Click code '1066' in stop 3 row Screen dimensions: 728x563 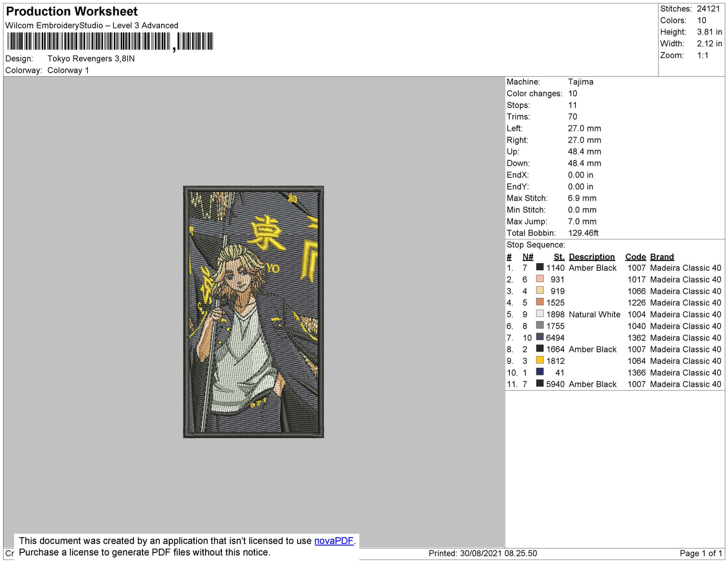(637, 291)
